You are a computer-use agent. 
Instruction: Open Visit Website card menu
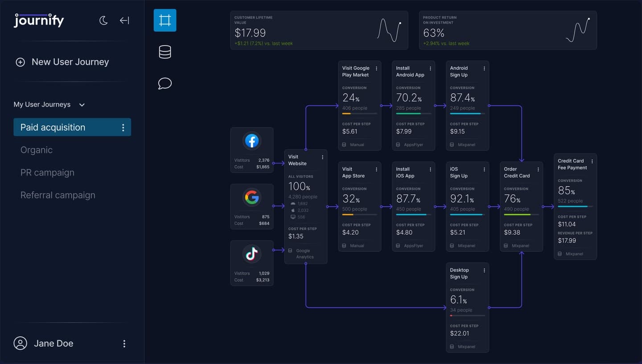click(323, 157)
